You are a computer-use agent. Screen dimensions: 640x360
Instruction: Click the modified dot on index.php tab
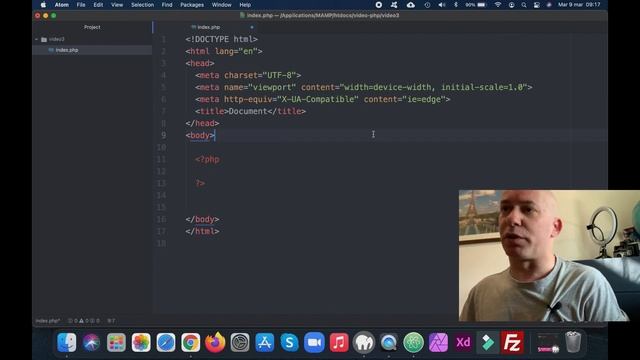[x=252, y=27]
